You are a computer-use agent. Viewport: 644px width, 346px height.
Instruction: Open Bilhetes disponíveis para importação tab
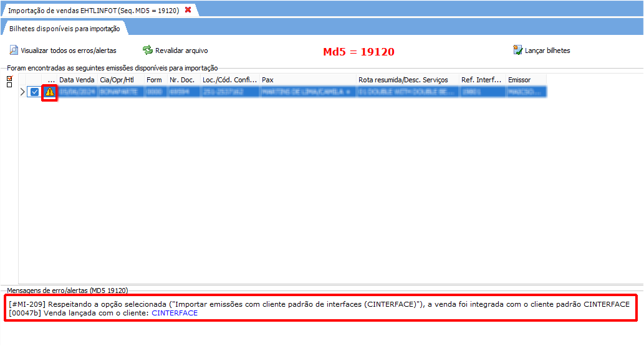(64, 29)
